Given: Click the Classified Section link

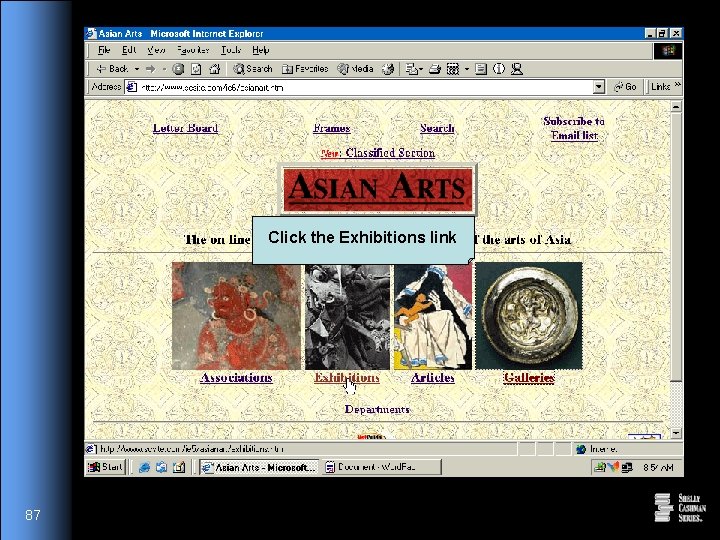Looking at the screenshot, I should click(x=390, y=153).
